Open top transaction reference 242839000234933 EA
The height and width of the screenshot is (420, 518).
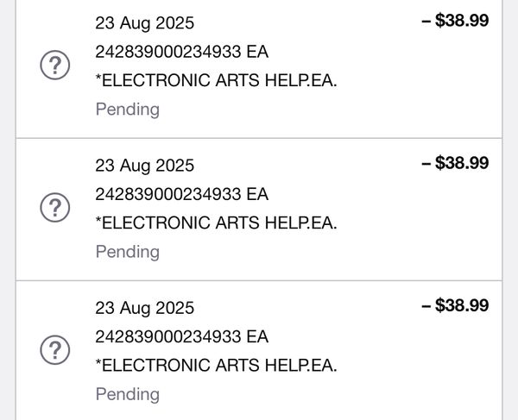[181, 52]
